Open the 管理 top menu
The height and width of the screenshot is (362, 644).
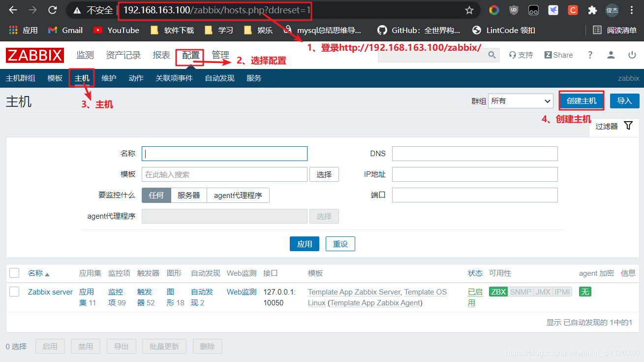click(220, 55)
